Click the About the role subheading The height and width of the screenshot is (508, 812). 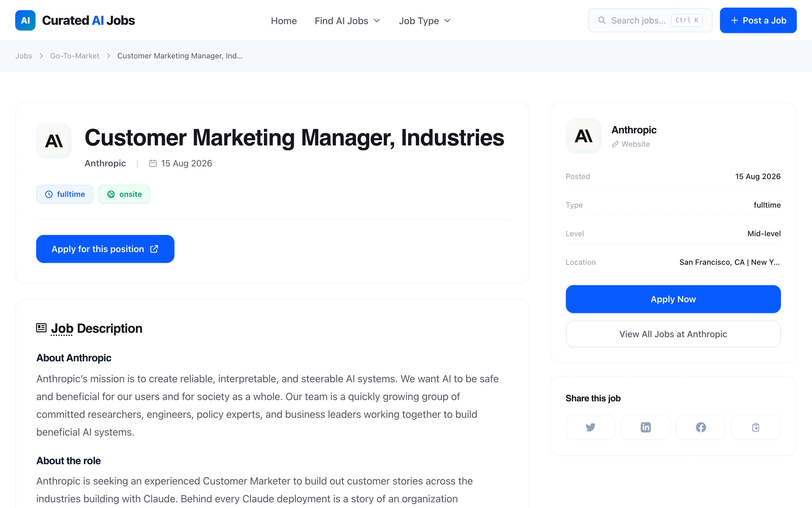point(69,461)
